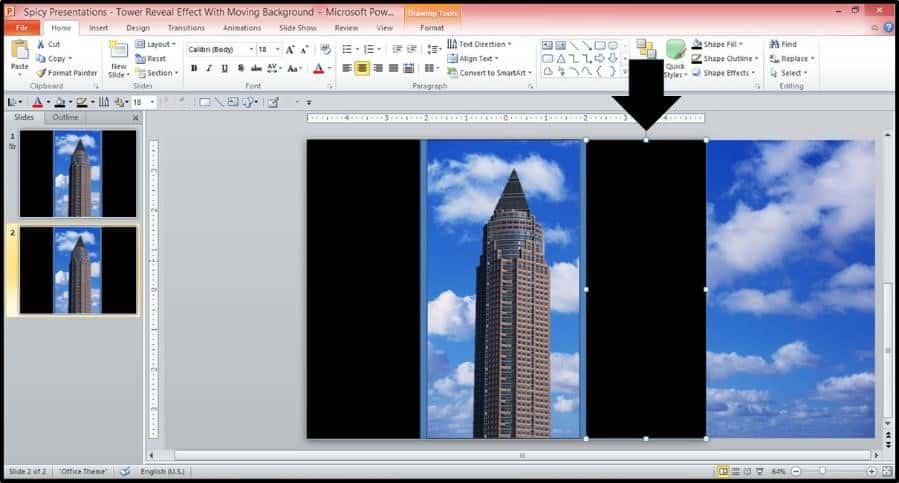Expand Shape Effects options
Image resolution: width=899 pixels, height=483 pixels.
click(724, 73)
